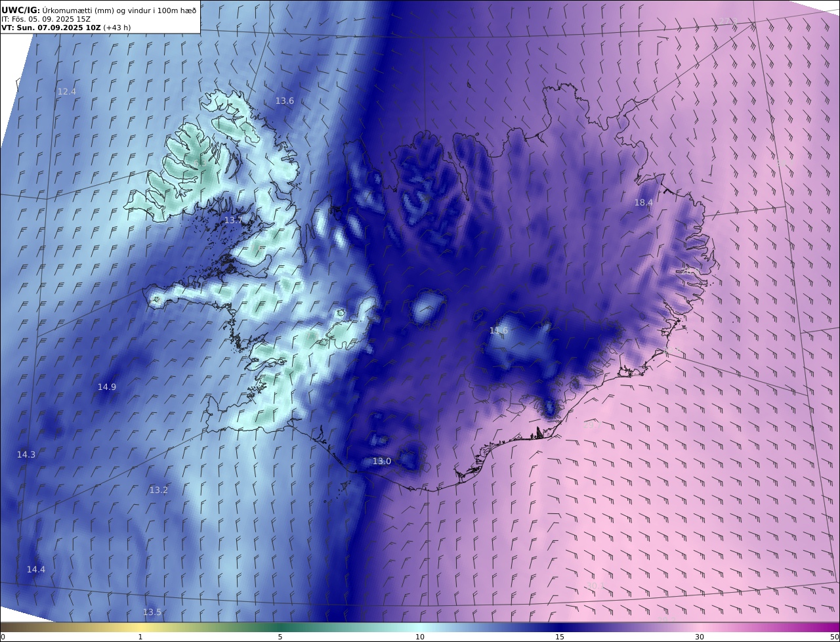Click the 13.5 value label on the map

click(x=152, y=612)
